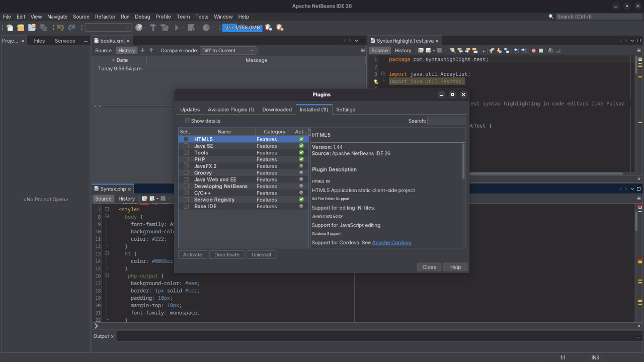Open the project configuration dropdown in main toolbar
Viewport: 644px width, 362px height.
108,28
